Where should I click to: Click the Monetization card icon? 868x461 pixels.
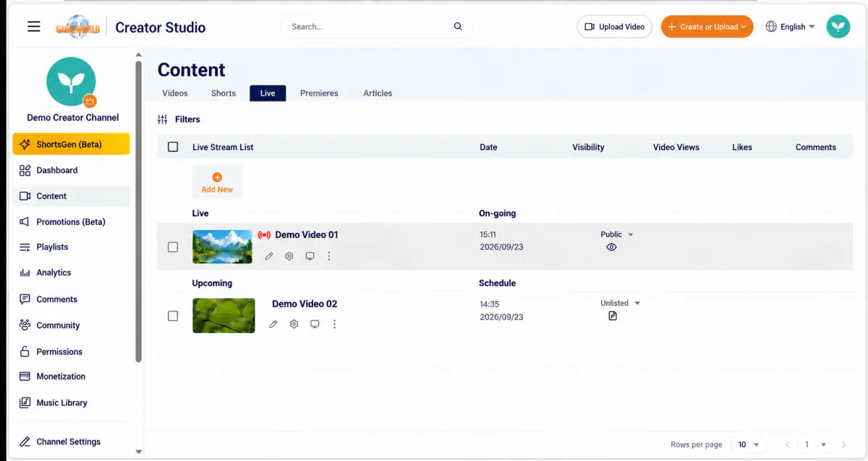tap(25, 376)
